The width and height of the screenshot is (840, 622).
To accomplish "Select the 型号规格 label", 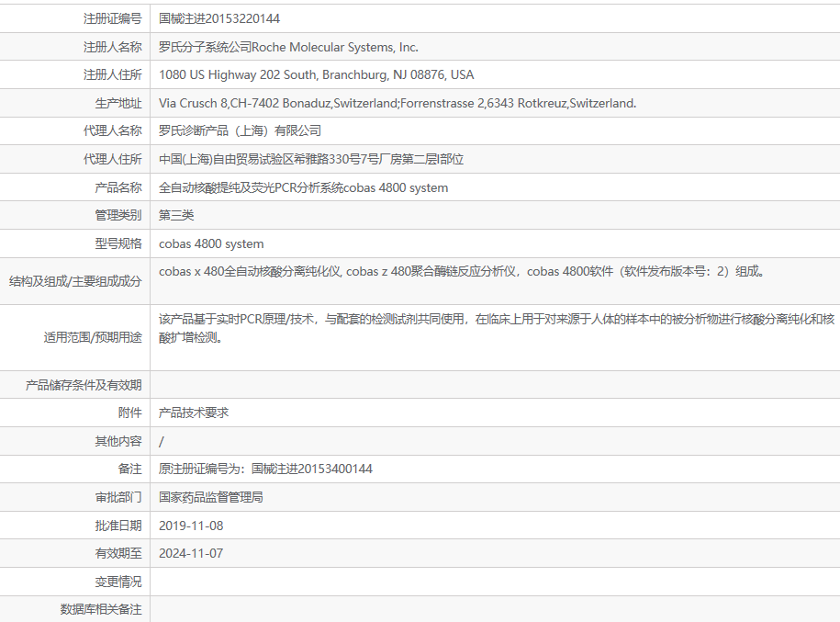I will pos(118,244).
